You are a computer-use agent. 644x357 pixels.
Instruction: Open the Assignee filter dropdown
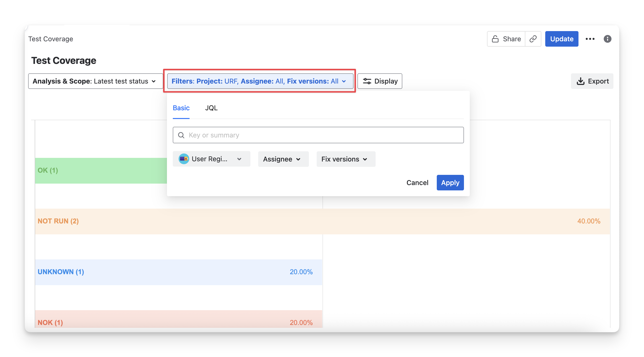pos(283,159)
